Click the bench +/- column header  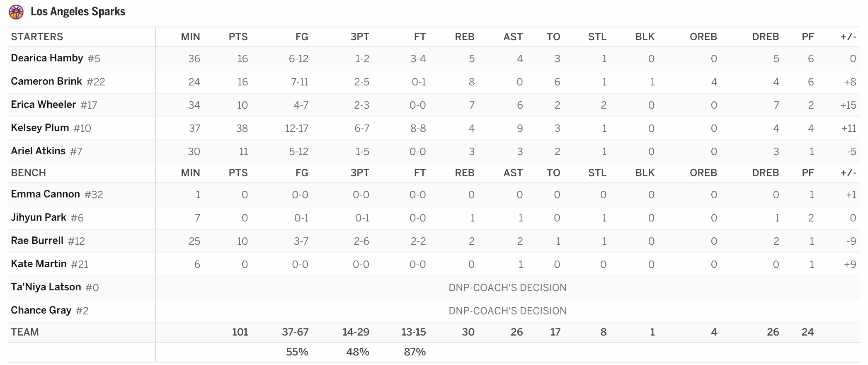click(x=849, y=173)
